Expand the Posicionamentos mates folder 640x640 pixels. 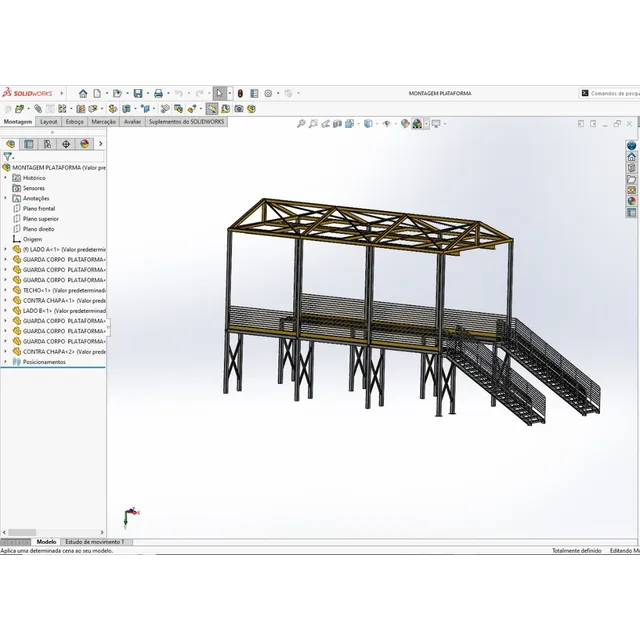point(5,362)
